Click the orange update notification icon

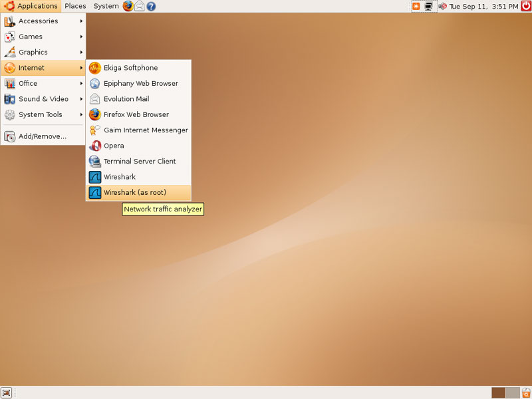pos(416,6)
